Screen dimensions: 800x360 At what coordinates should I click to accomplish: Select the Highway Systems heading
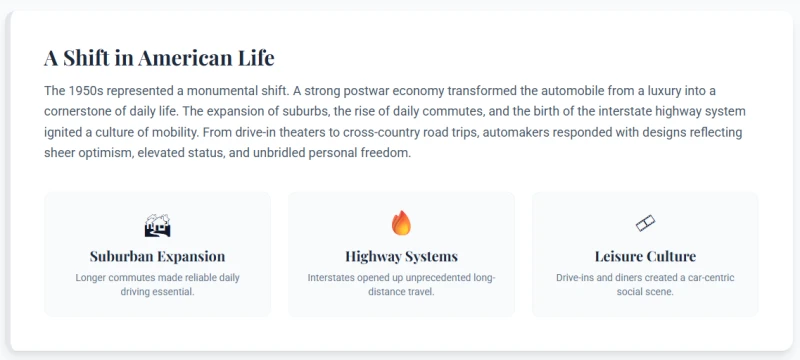pyautogui.click(x=401, y=256)
